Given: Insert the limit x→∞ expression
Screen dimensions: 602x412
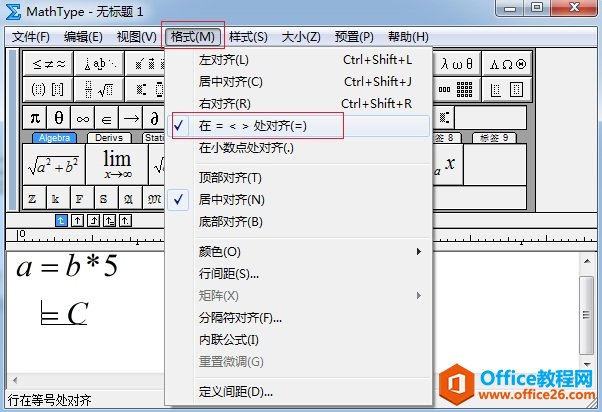Looking at the screenshot, I should click(x=117, y=165).
